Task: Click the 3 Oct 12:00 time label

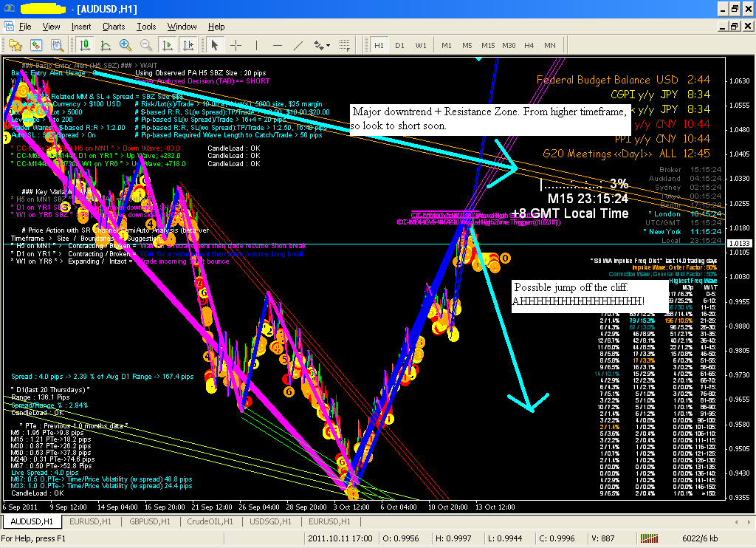Action: click(351, 507)
